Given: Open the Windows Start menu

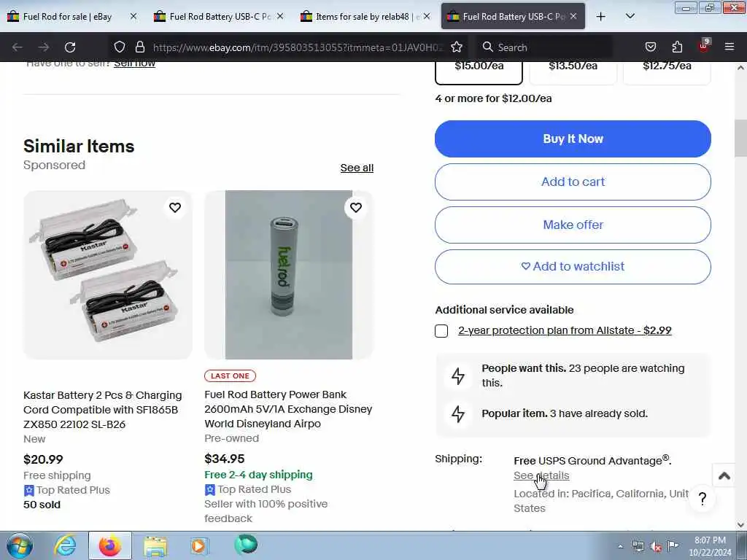Looking at the screenshot, I should tap(20, 545).
